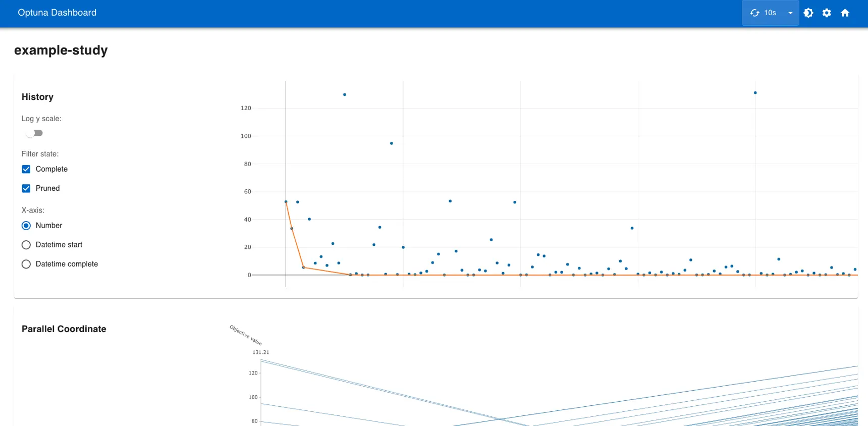Select Datetime complete radio button
The height and width of the screenshot is (426, 868).
tap(26, 264)
